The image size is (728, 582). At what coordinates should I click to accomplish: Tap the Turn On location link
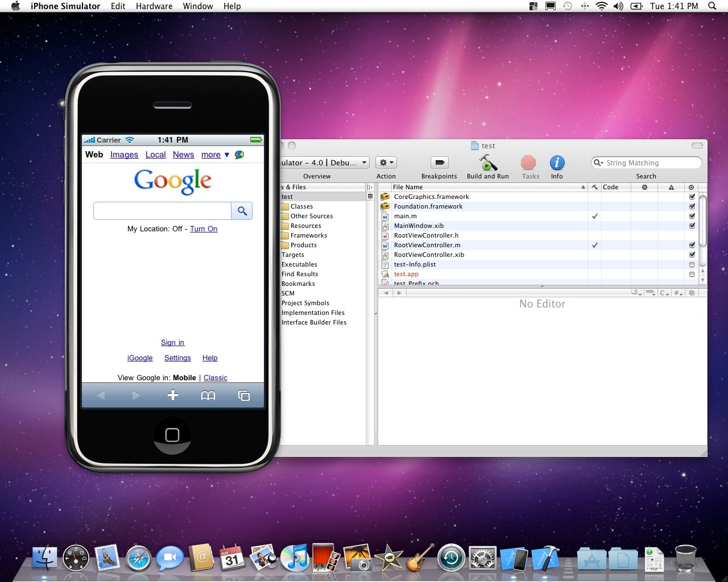tap(204, 229)
